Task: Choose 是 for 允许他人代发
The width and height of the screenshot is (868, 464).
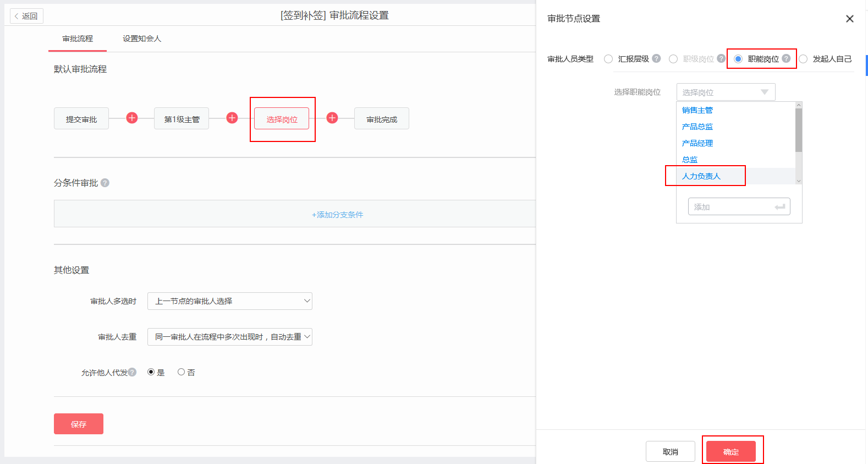Action: 151,372
